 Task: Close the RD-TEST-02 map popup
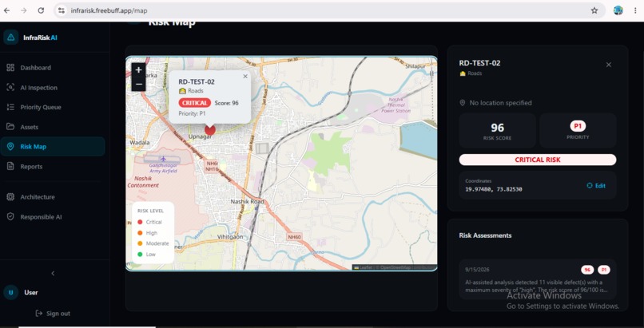tap(245, 77)
